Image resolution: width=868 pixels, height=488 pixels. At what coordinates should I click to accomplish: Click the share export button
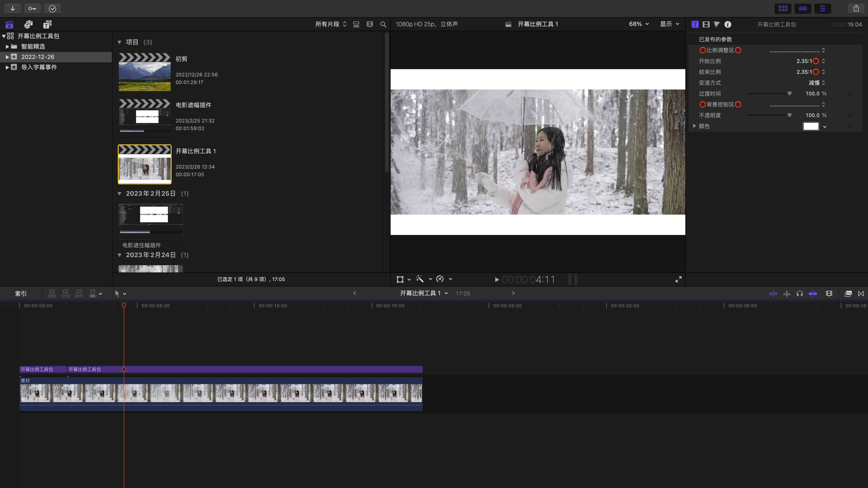click(x=856, y=8)
